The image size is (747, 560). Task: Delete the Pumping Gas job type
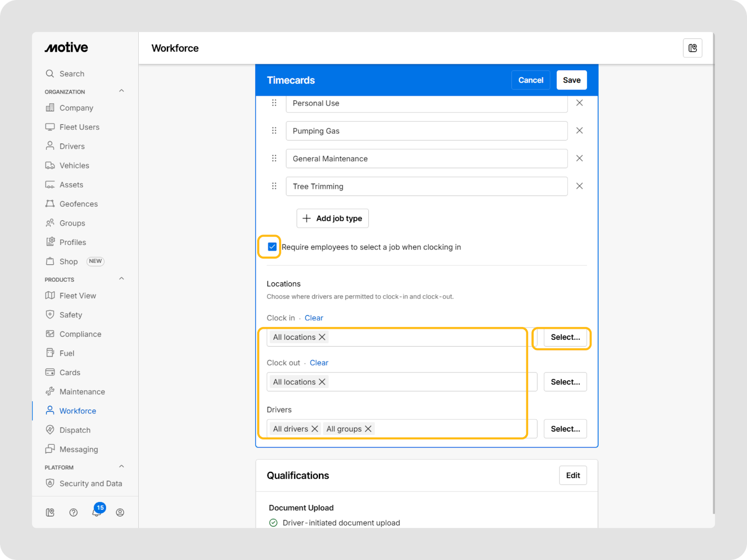coord(579,131)
